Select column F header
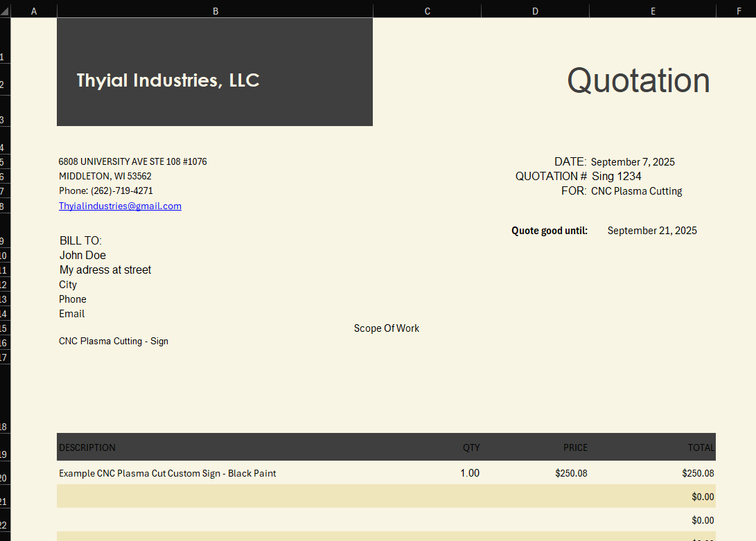Viewport: 756px width, 541px height. tap(739, 11)
